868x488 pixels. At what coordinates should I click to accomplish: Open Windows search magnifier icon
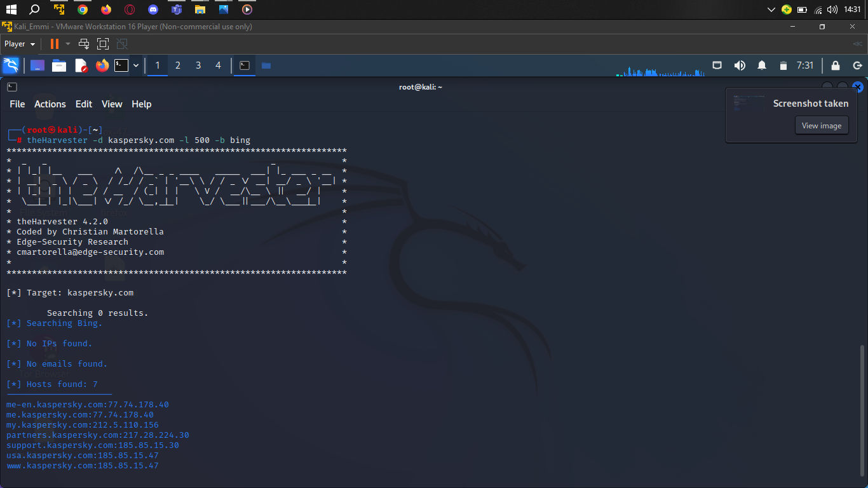[x=34, y=10]
